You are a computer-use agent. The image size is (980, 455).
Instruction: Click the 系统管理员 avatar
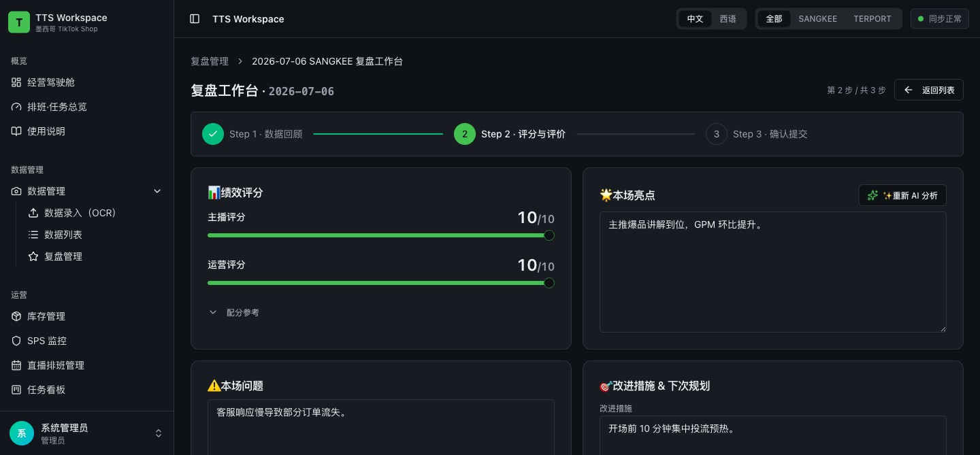21,433
